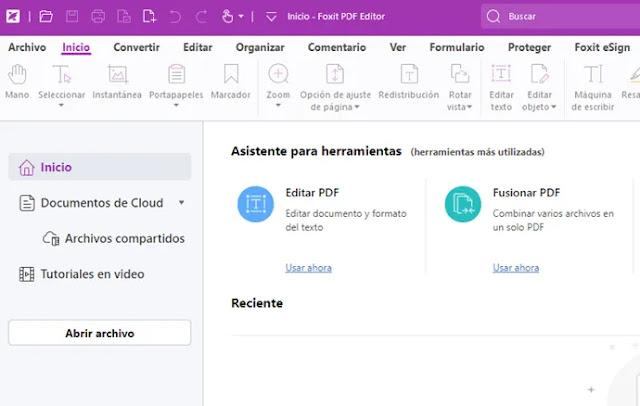
Task: Expand the Seleccionar dropdown arrow
Action: tap(61, 105)
